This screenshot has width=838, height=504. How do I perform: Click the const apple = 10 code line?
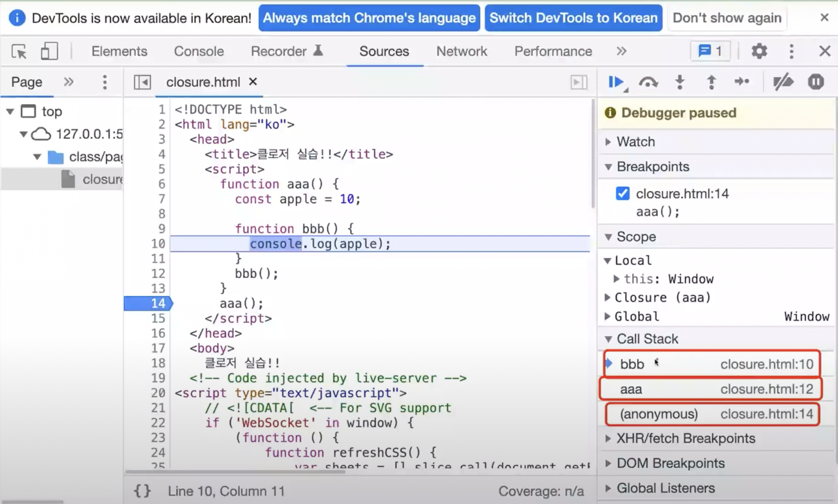pyautogui.click(x=298, y=199)
